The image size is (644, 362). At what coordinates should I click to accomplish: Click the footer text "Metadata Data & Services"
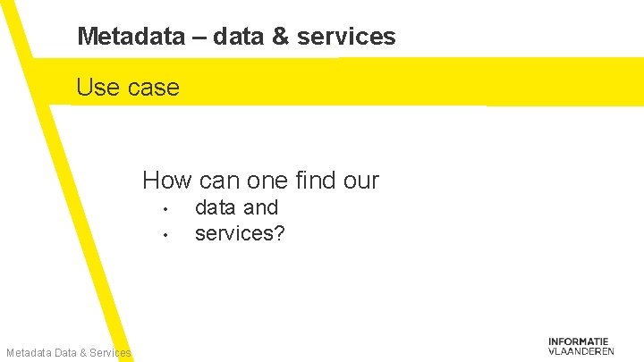pos(68,353)
